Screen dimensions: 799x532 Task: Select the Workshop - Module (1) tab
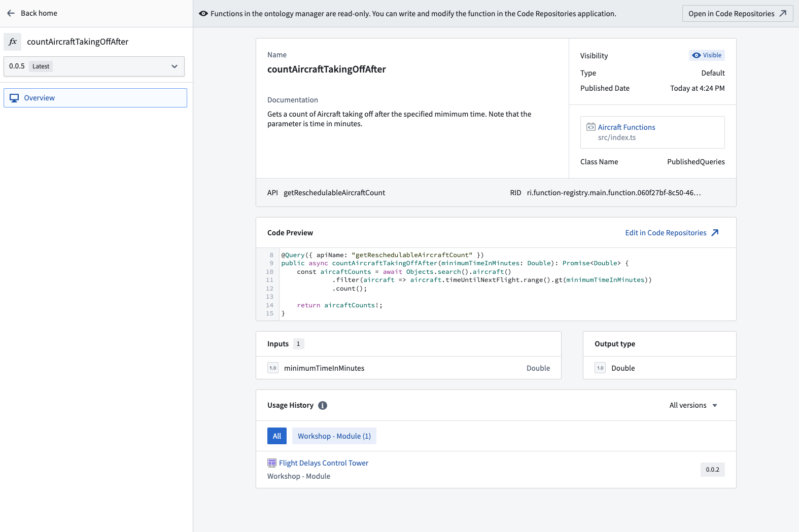click(334, 436)
